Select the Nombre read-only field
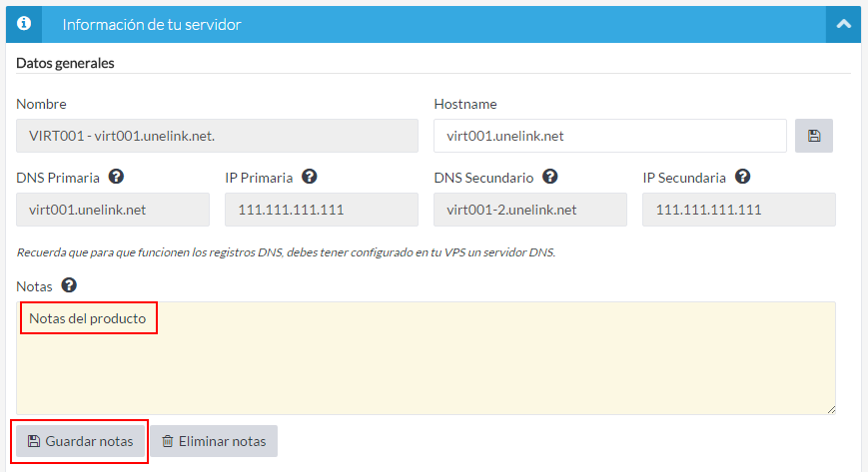868x472 pixels. pyautogui.click(x=217, y=136)
